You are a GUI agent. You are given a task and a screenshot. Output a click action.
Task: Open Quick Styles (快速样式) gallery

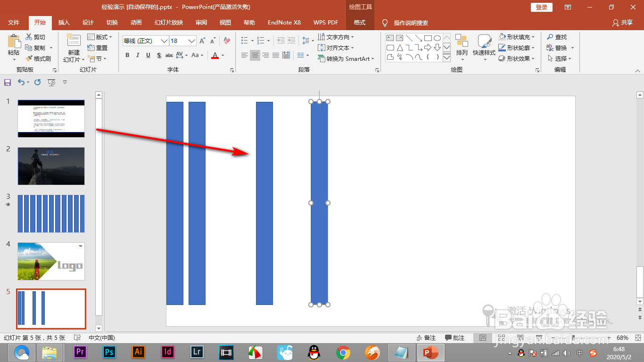coord(484,47)
